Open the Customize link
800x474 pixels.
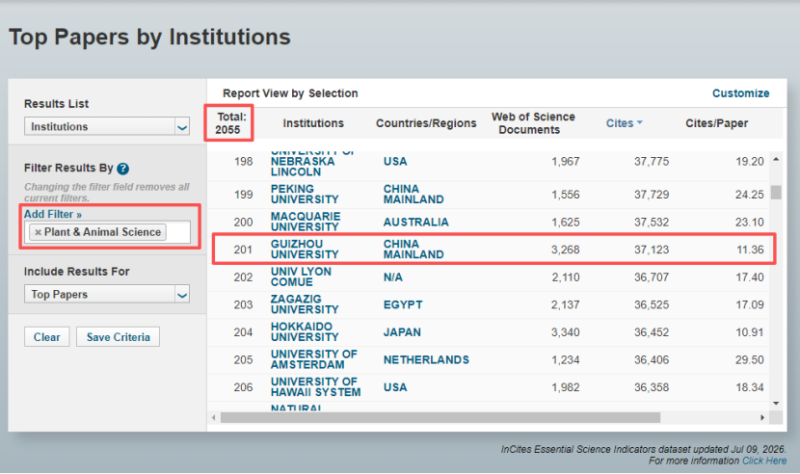pyautogui.click(x=740, y=93)
